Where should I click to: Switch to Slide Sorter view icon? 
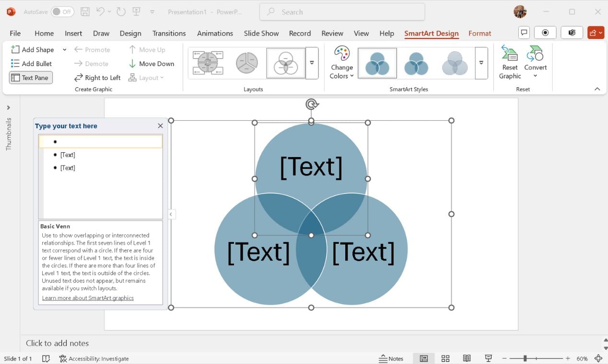click(445, 358)
